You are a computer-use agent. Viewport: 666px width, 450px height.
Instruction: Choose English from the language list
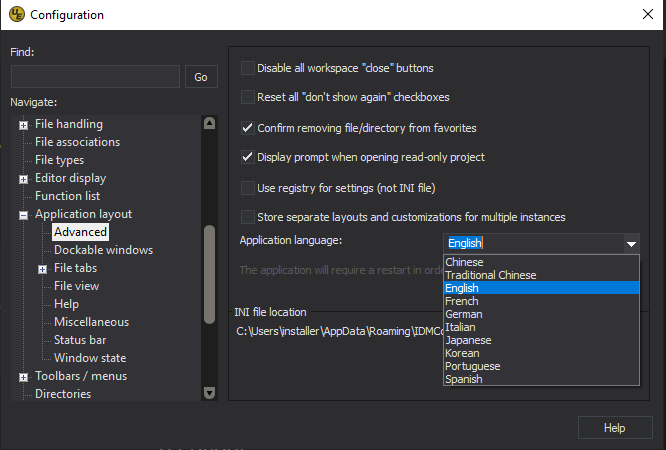click(541, 288)
